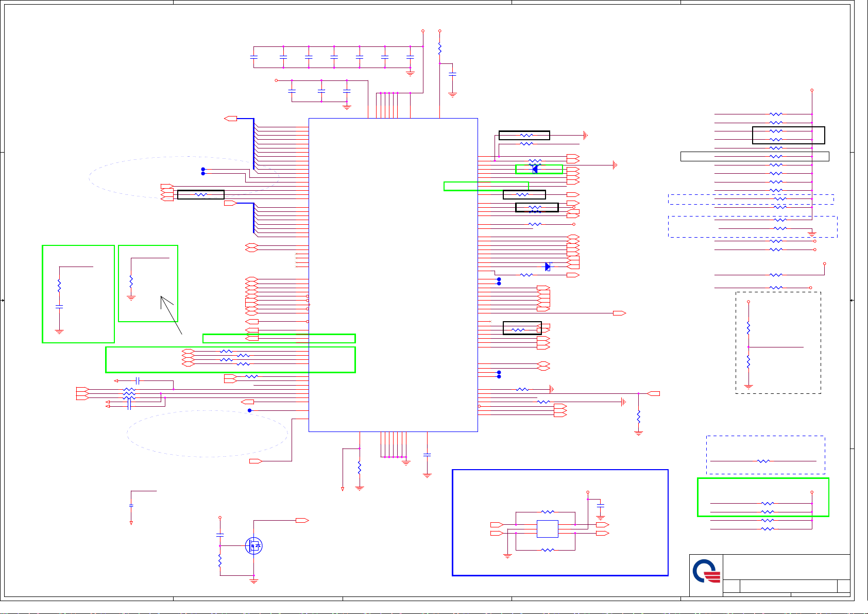The image size is (868, 614).
Task: Select the vertical resistor above the chip's top edge
Action: [439, 49]
